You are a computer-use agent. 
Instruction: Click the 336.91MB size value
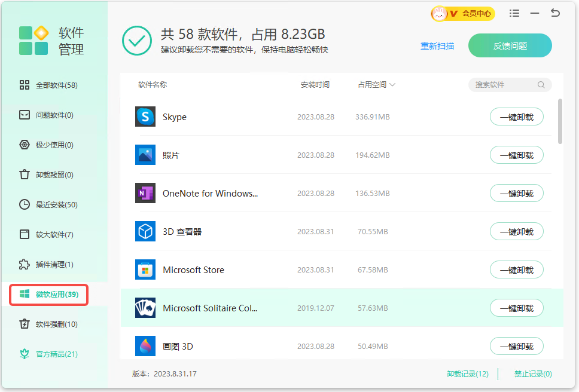[x=373, y=117]
